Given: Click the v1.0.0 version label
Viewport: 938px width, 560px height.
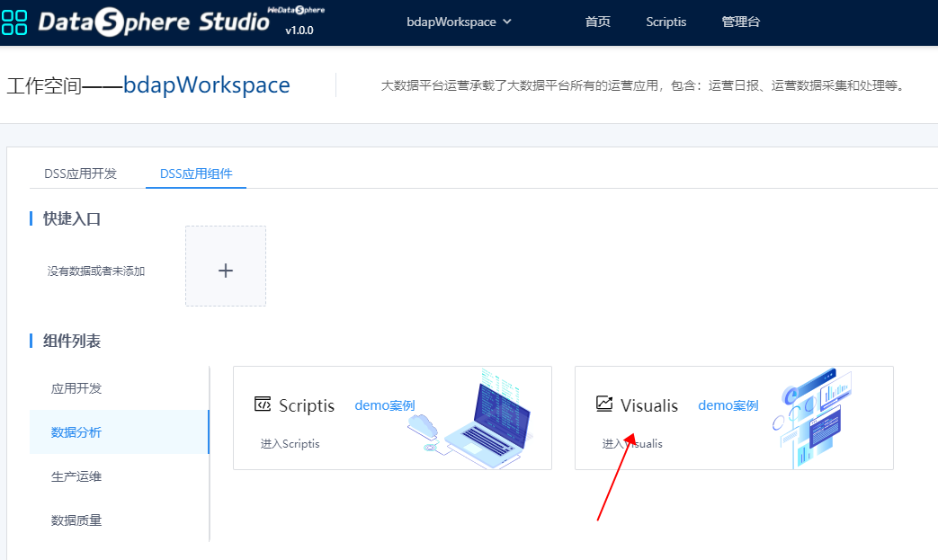Looking at the screenshot, I should [299, 31].
